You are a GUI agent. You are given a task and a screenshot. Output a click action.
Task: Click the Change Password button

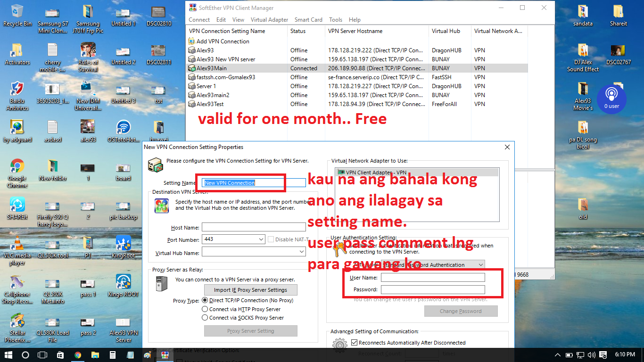[461, 311]
